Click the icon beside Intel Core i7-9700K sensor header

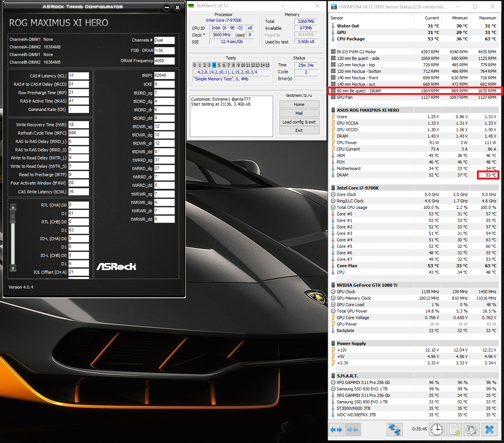[333, 188]
